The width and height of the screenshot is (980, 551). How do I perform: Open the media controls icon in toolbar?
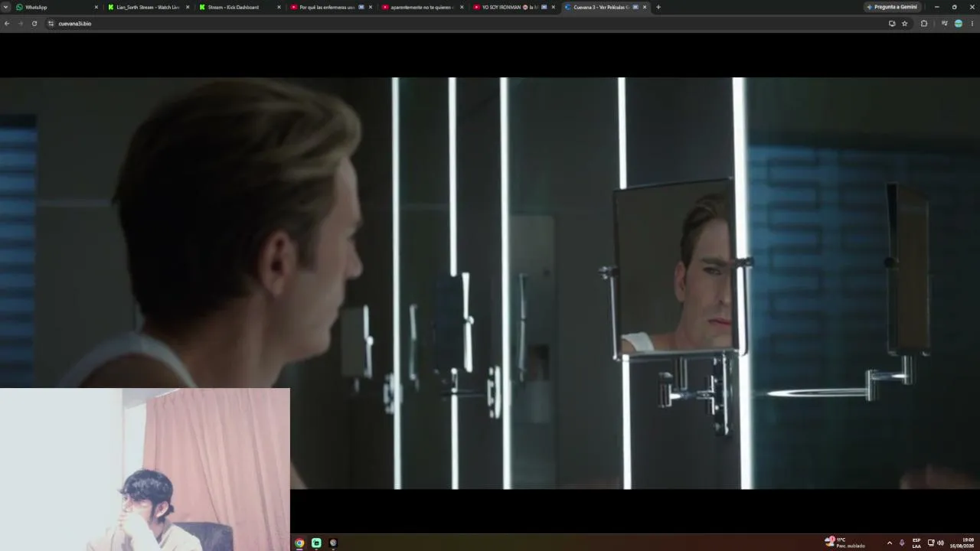point(945,24)
